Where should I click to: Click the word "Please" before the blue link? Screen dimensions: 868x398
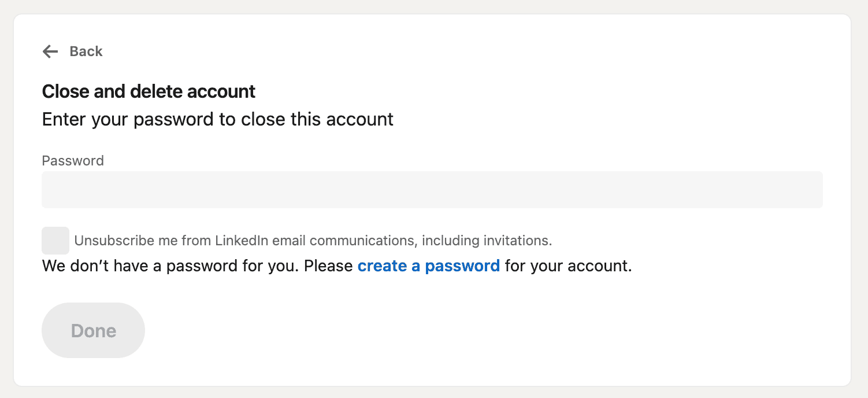pos(328,266)
